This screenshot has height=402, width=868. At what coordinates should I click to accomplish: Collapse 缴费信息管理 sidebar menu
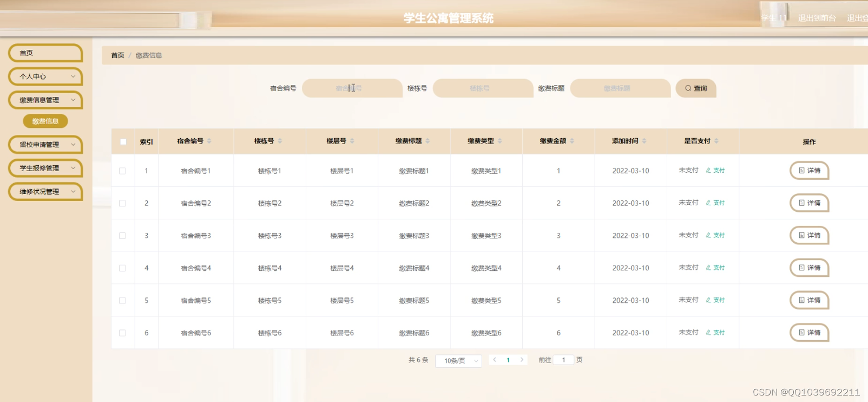(x=45, y=100)
